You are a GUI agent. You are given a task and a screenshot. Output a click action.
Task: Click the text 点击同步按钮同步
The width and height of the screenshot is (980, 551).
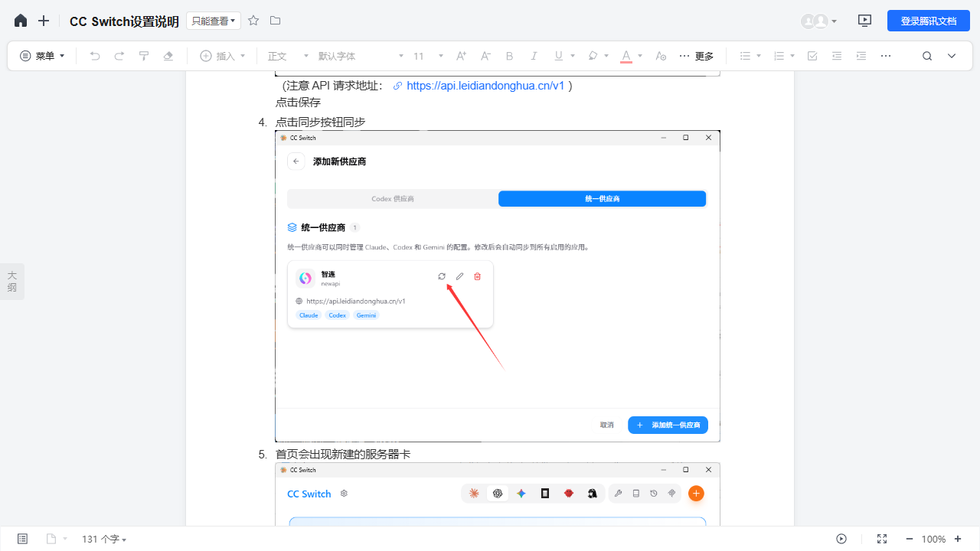(320, 122)
